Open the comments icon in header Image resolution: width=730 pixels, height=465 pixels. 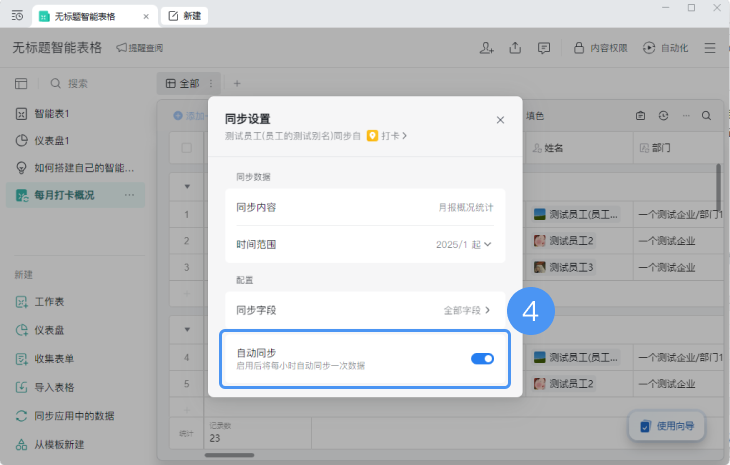pyautogui.click(x=543, y=48)
